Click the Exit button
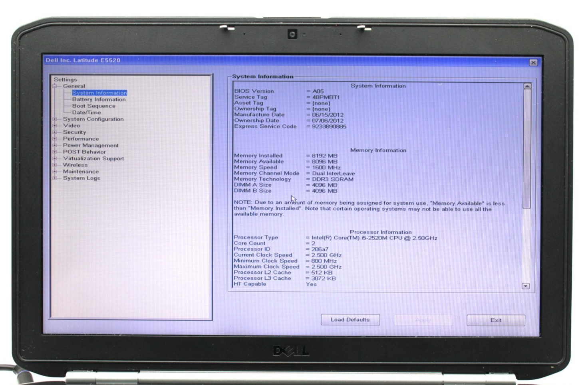The height and width of the screenshot is (385, 588). (496, 320)
